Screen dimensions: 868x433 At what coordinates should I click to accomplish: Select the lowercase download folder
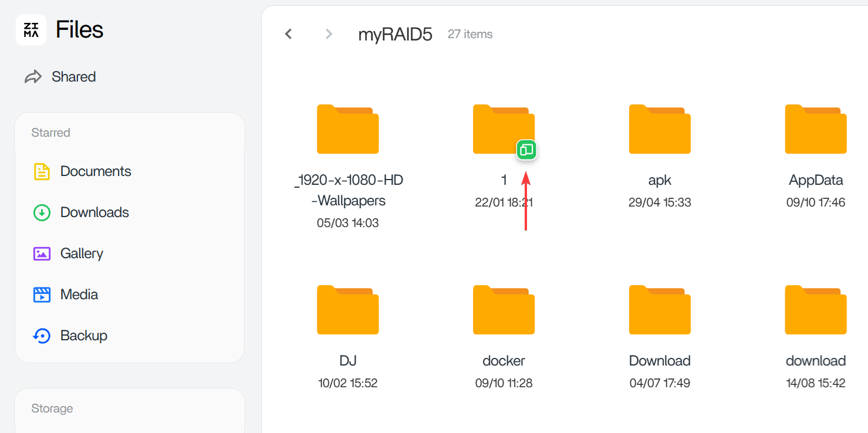tap(816, 310)
